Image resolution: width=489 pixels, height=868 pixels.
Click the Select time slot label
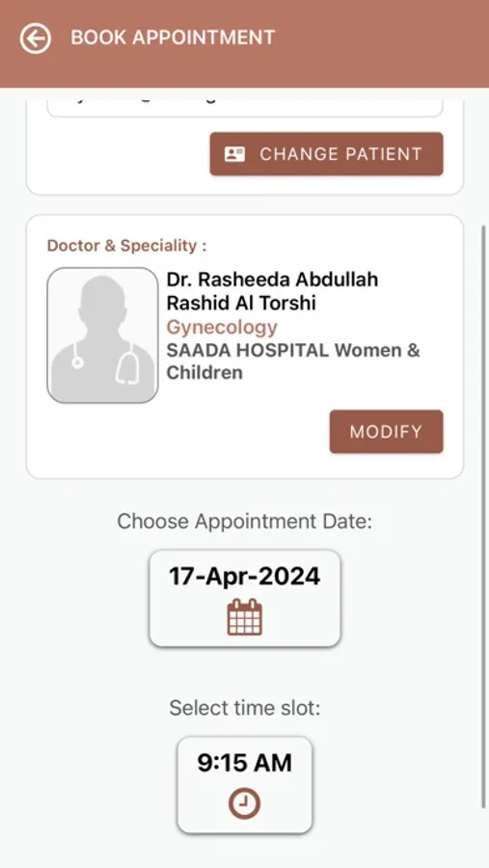pos(245,708)
